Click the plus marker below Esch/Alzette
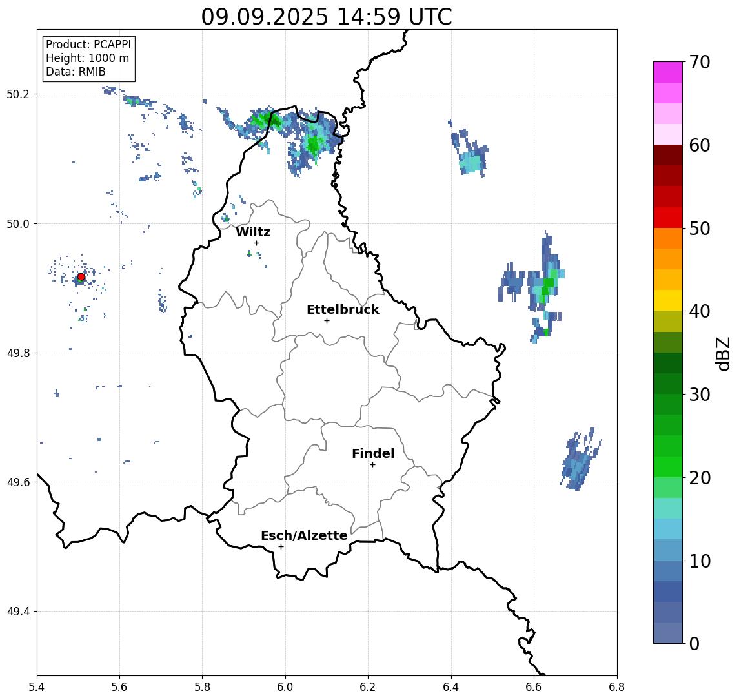 (x=281, y=547)
